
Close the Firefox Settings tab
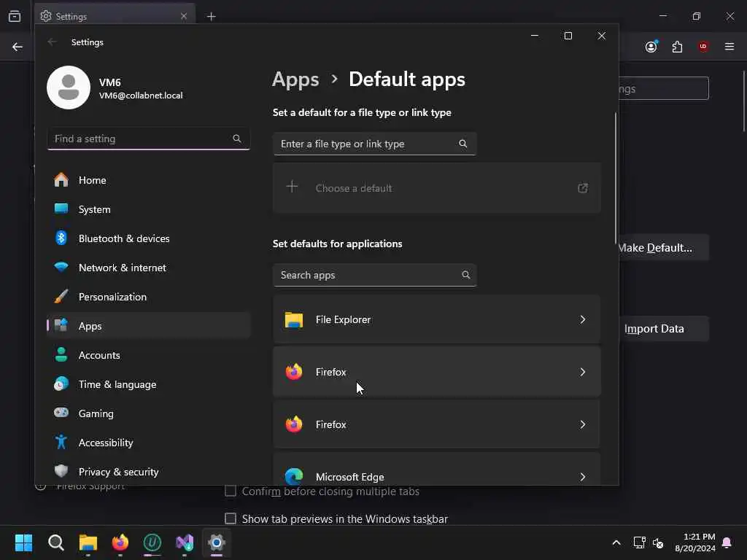[x=184, y=16]
